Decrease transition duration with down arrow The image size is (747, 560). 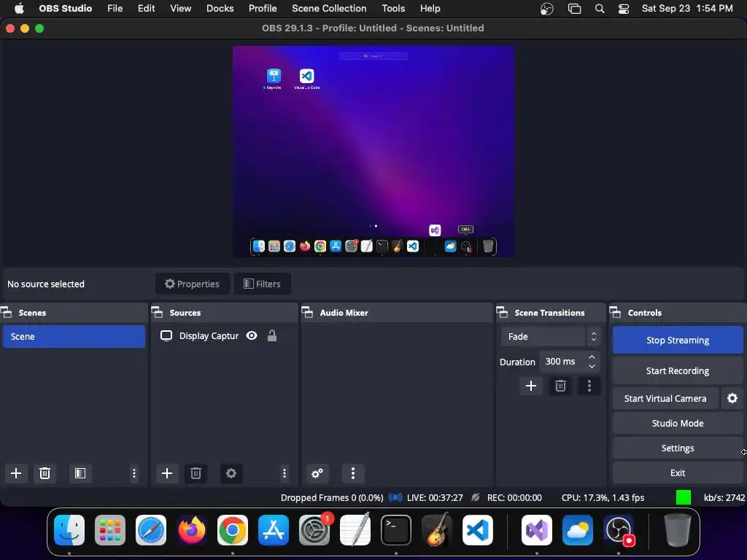click(592, 366)
